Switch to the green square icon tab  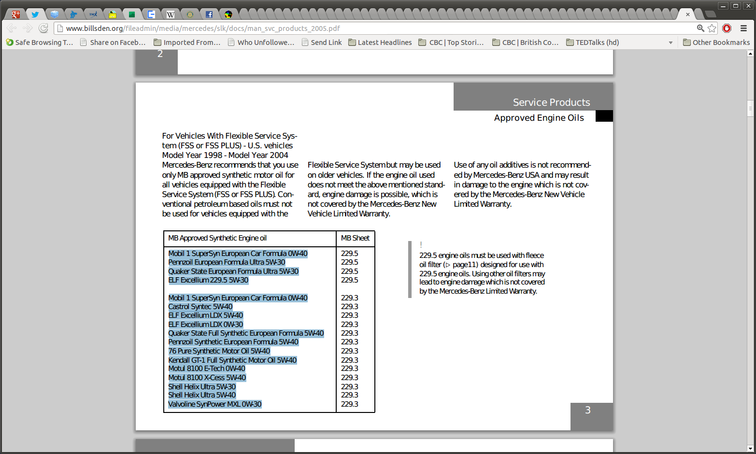tap(132, 14)
